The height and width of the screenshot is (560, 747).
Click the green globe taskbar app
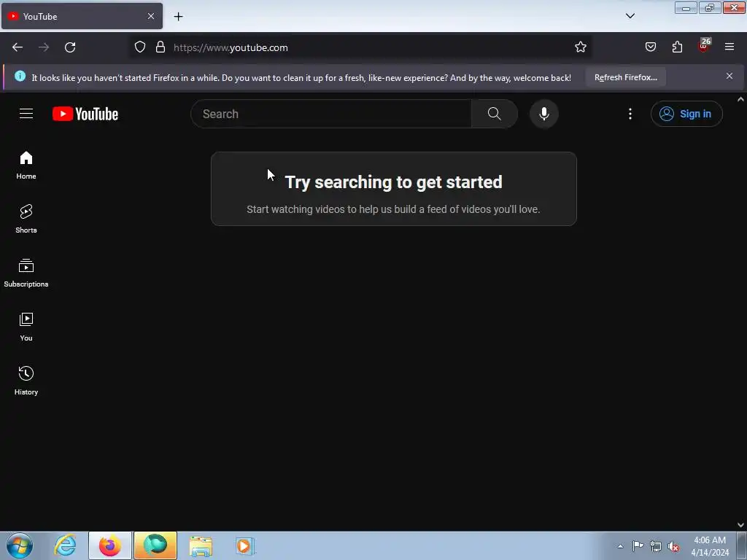pyautogui.click(x=155, y=545)
